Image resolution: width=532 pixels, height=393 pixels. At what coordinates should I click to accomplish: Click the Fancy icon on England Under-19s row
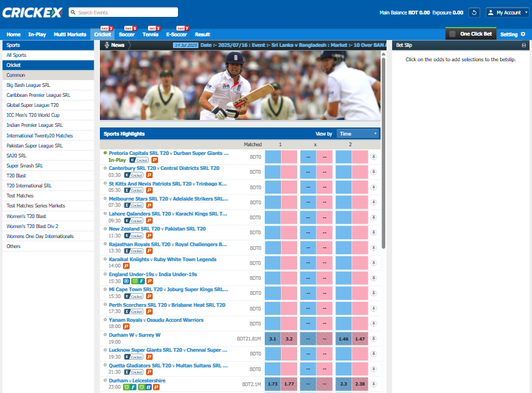coord(141,281)
